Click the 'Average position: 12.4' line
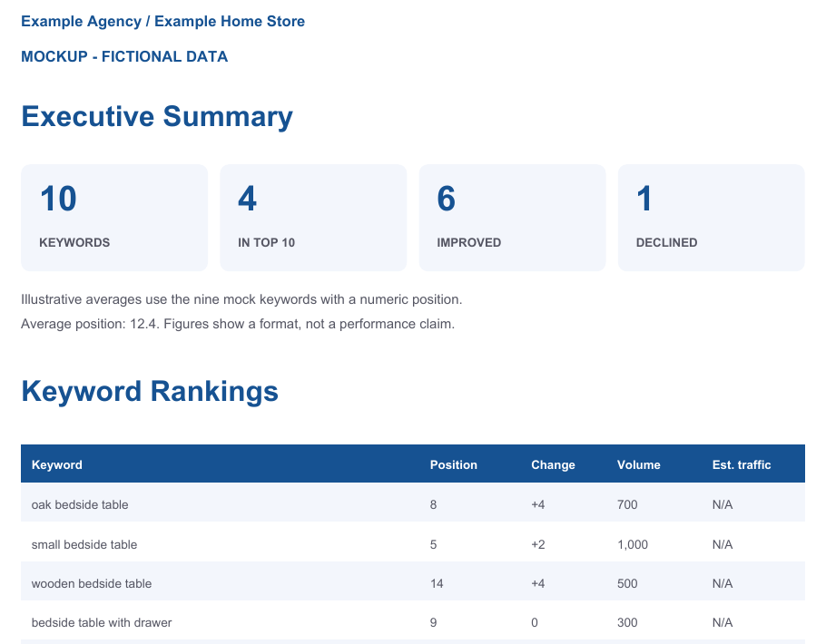 pos(238,324)
